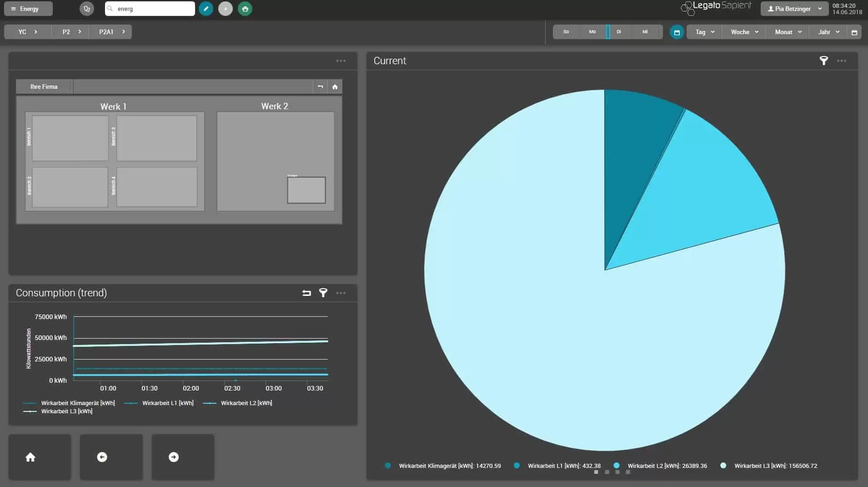Viewport: 868px width, 487px height.
Task: Click the L3 color dot in pie legend
Action: click(723, 466)
